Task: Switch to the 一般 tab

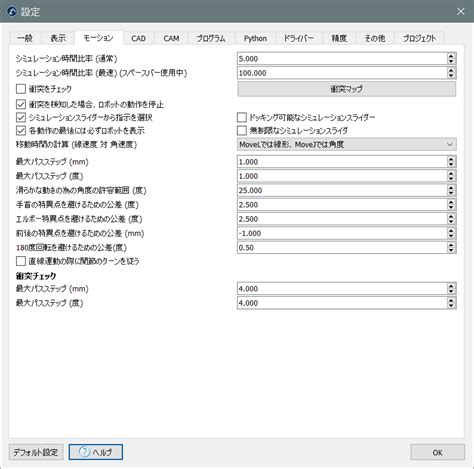Action: click(25, 38)
